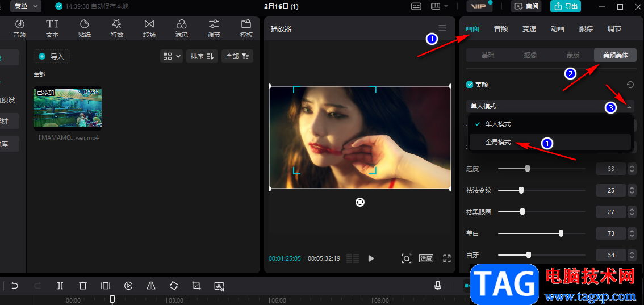The image size is (644, 305).
Task: Click the 美白 whitening slider
Action: click(542, 233)
